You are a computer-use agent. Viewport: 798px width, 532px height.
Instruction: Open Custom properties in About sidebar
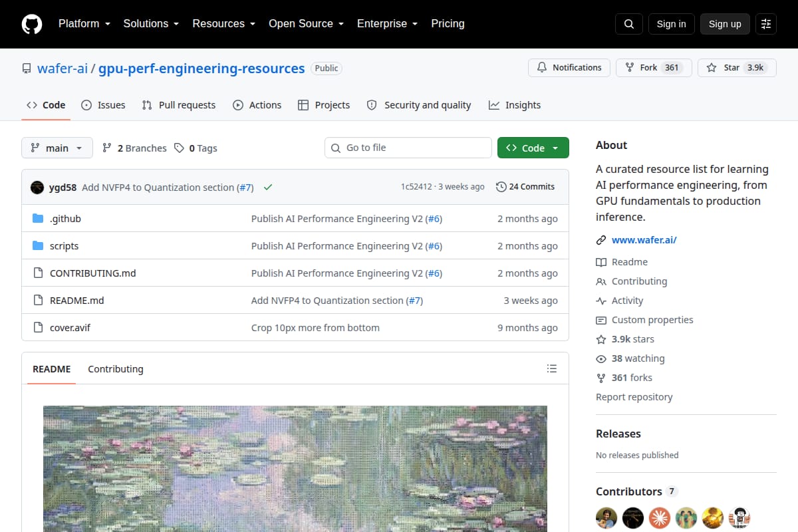(644, 320)
